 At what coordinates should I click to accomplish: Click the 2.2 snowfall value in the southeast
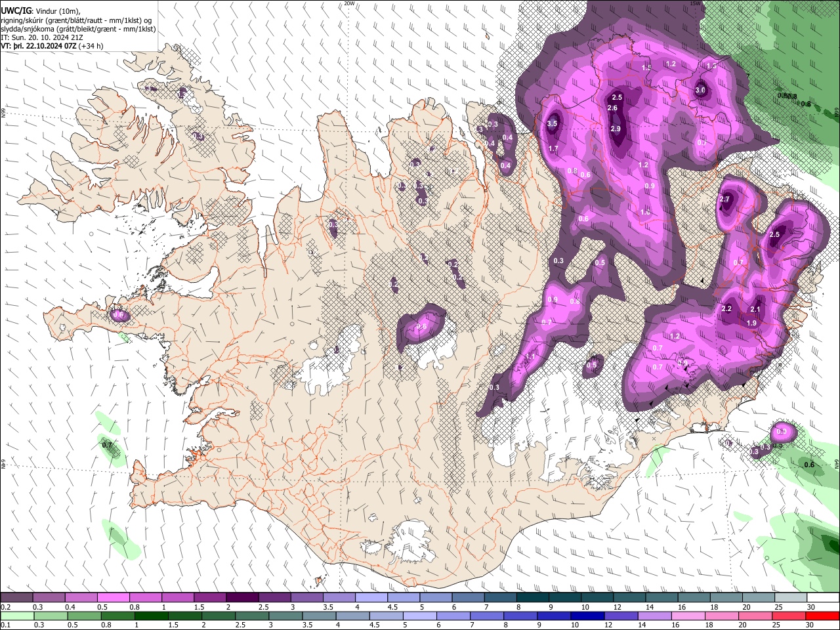point(726,308)
